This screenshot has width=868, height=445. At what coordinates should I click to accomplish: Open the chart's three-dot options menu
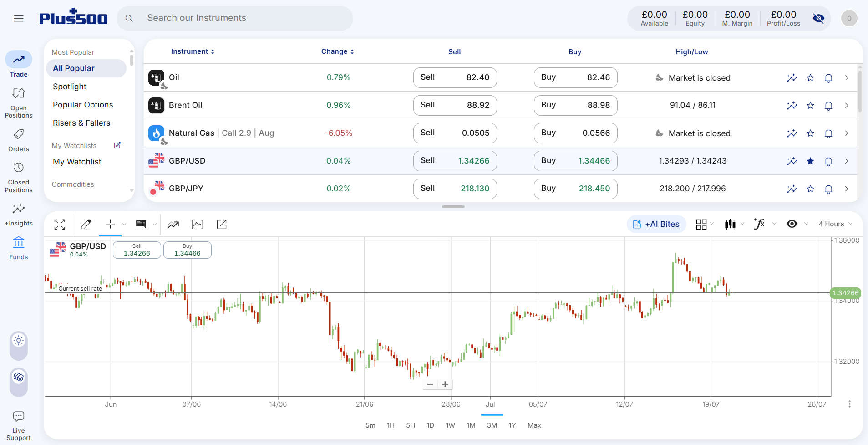click(849, 404)
